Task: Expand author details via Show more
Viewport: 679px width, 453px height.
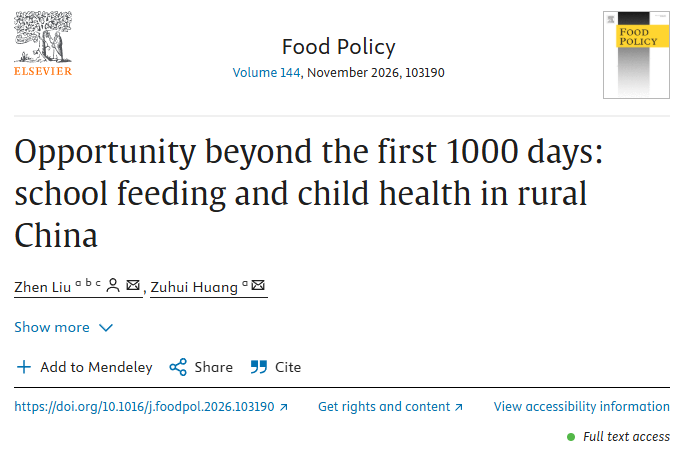Action: [x=64, y=327]
